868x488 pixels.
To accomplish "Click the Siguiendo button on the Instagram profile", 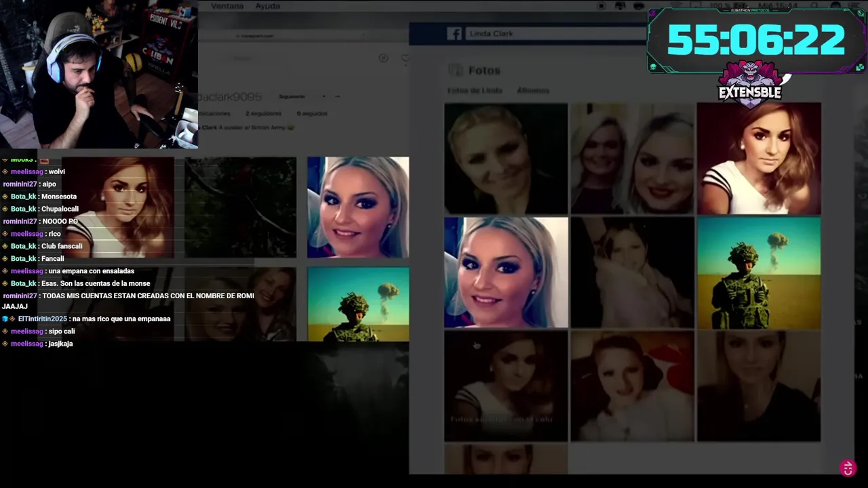I will [292, 96].
